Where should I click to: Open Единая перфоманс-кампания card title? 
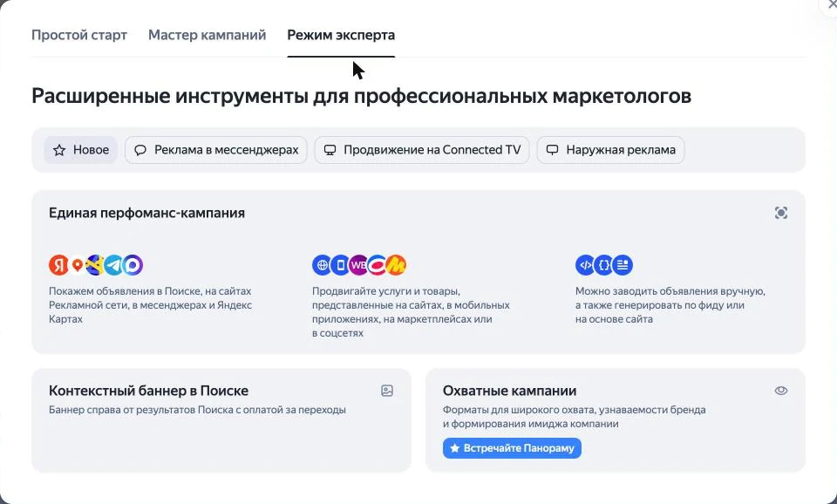[x=146, y=213]
